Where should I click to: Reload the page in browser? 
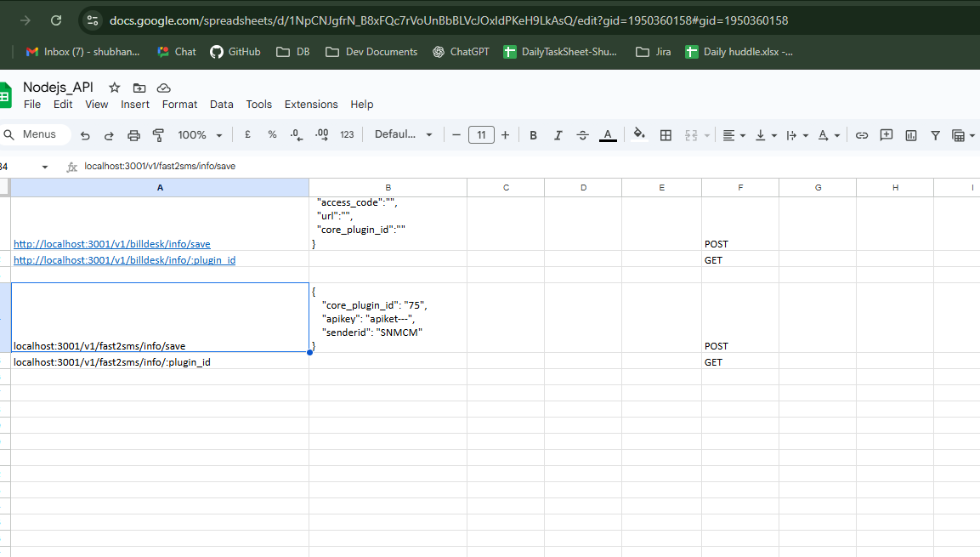56,20
